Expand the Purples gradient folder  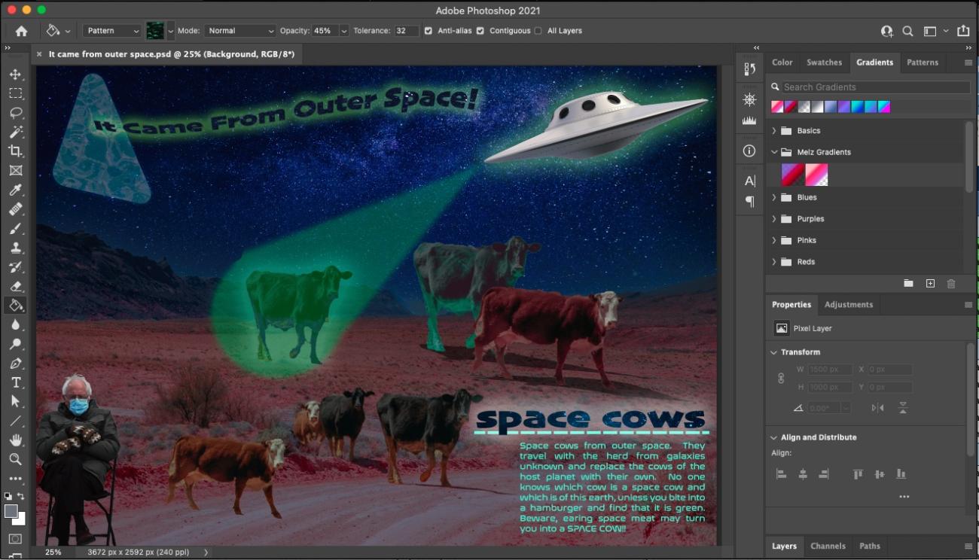pyautogui.click(x=773, y=219)
